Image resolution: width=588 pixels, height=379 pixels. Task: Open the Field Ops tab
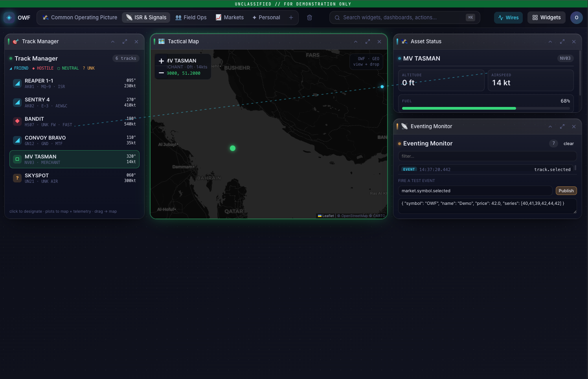[x=191, y=17]
